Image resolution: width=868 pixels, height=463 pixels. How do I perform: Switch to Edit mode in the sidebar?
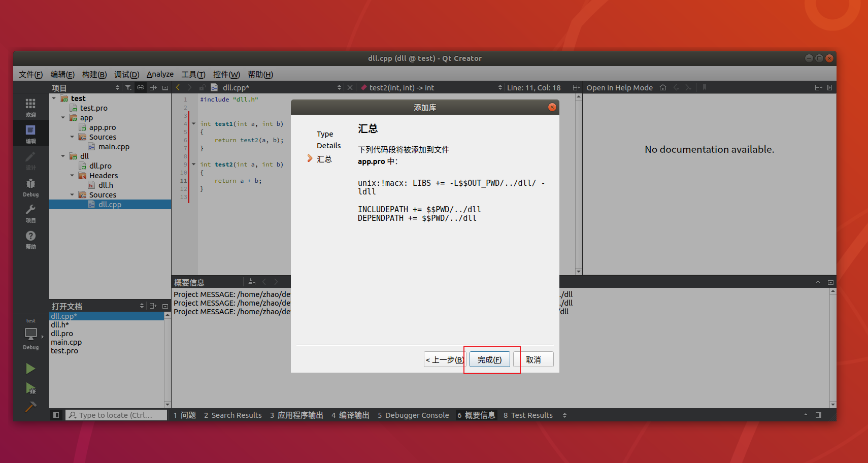30,133
